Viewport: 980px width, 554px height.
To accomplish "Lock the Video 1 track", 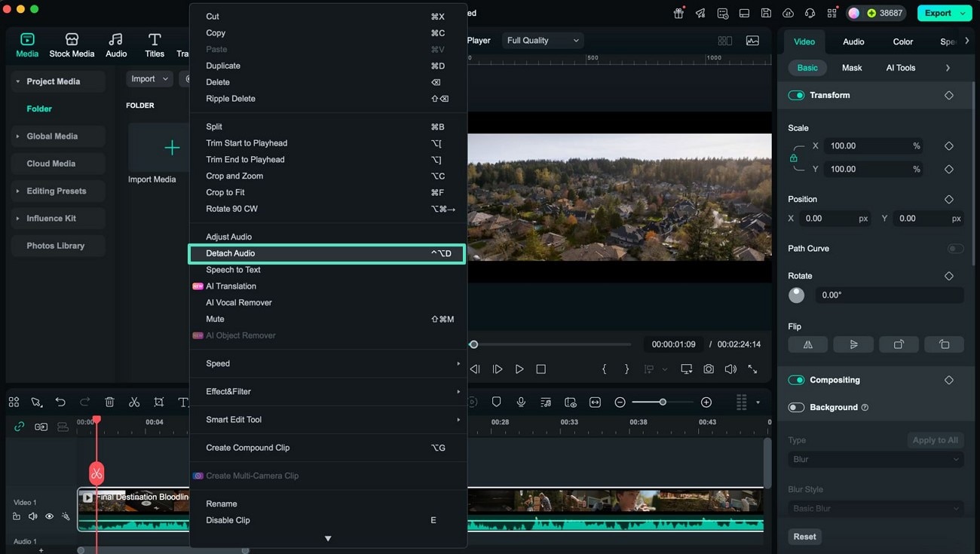I will (x=17, y=516).
